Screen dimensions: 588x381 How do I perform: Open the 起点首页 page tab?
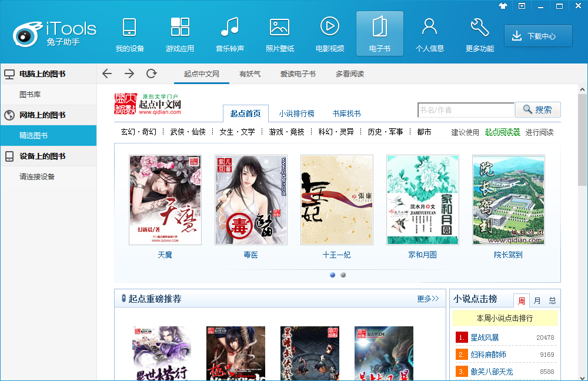pyautogui.click(x=246, y=113)
